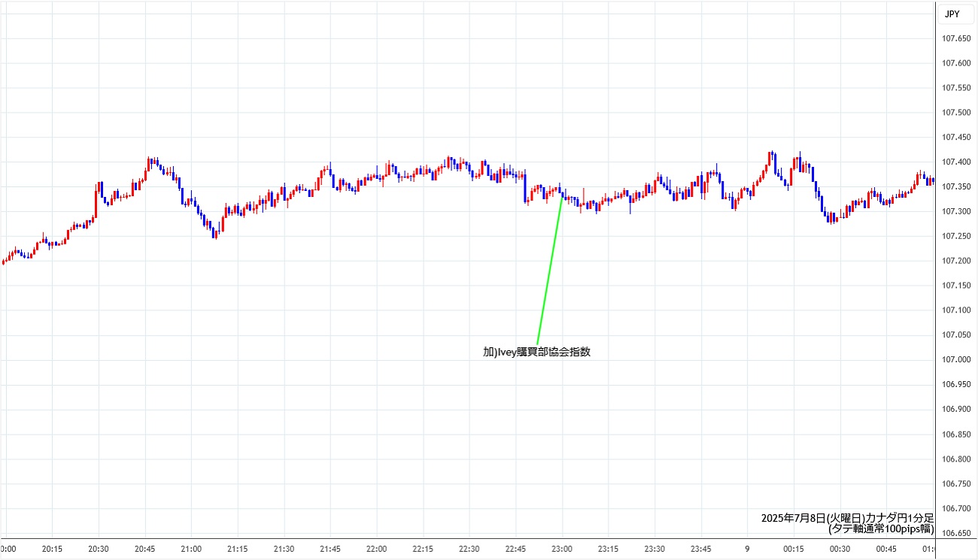
Task: Click the 106.900 price level label
Action: [x=956, y=409]
